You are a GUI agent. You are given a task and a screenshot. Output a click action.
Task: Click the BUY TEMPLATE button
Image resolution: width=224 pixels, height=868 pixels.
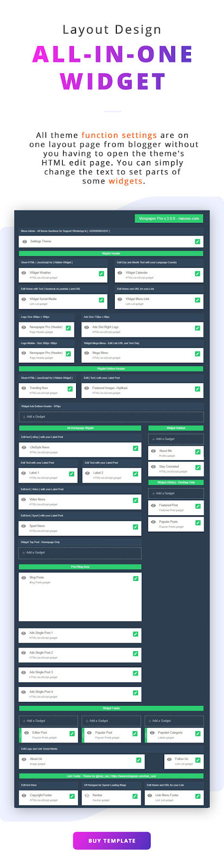click(112, 841)
